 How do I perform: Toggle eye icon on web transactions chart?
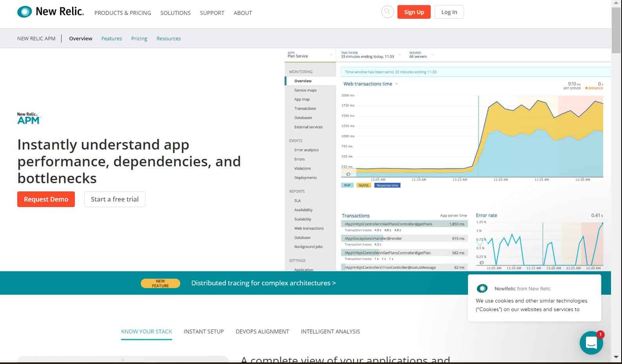(348, 174)
